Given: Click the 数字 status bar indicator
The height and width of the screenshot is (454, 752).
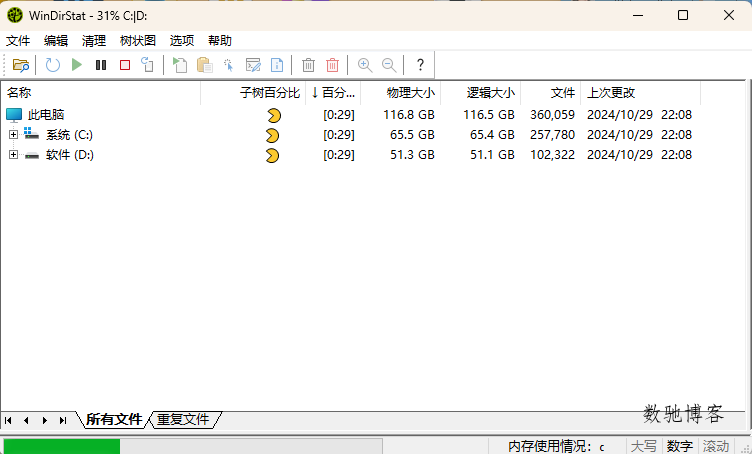Looking at the screenshot, I should (x=680, y=446).
